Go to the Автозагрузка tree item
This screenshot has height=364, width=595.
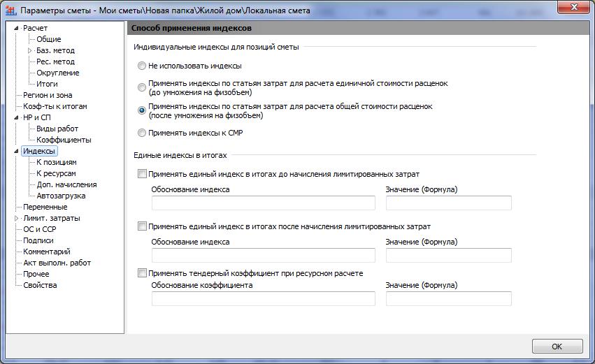point(61,196)
